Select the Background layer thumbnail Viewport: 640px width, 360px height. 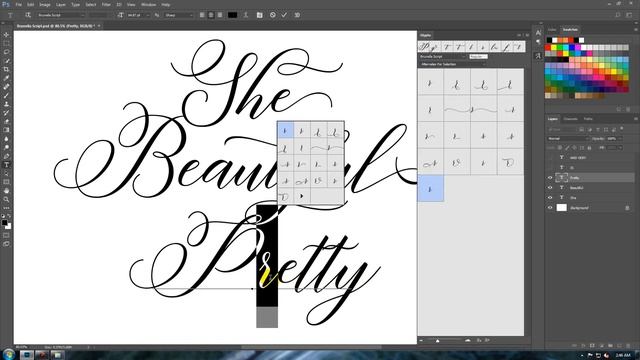coord(562,208)
